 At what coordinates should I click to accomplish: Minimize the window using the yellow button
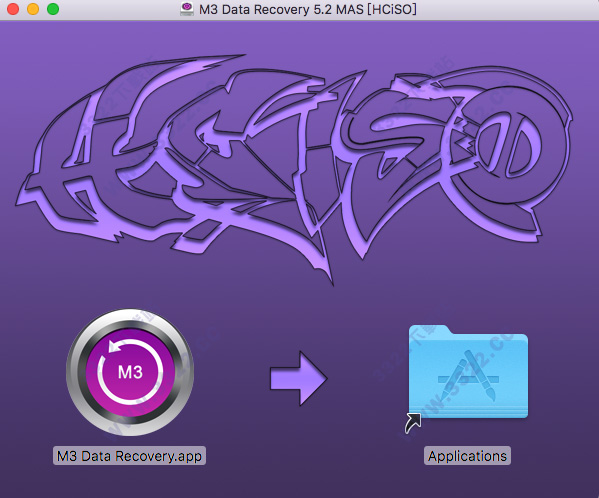coord(33,9)
